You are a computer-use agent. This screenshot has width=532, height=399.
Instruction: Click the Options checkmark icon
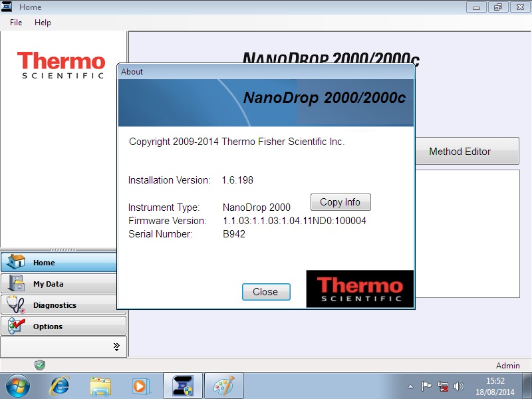coord(16,326)
